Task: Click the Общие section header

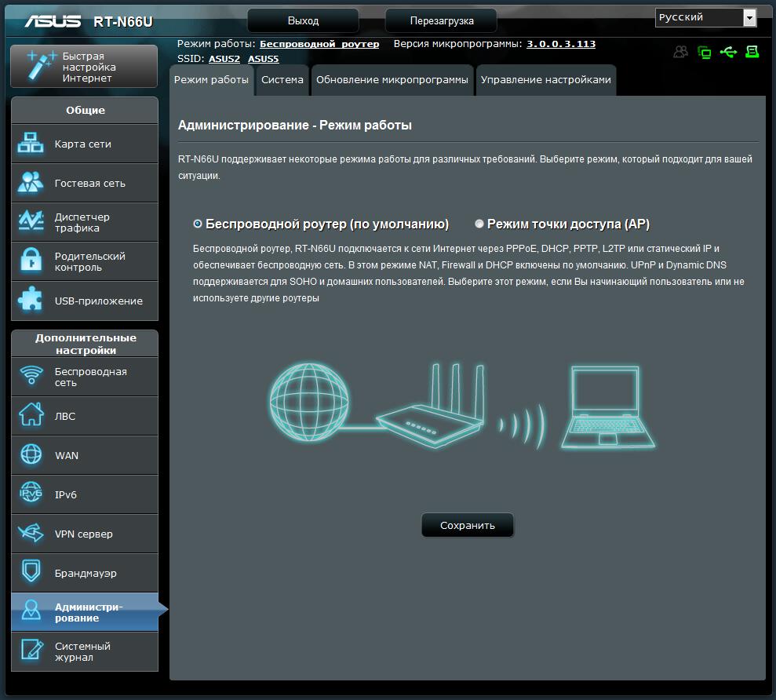Action: [x=85, y=110]
